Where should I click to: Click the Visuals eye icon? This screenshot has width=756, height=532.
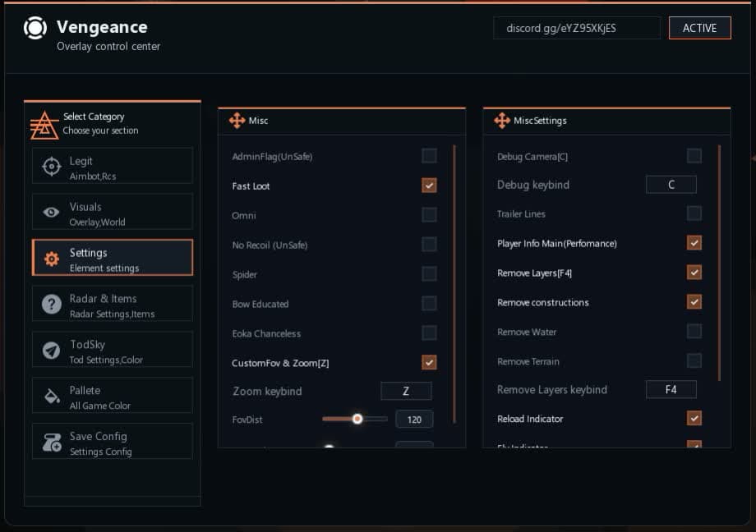tap(52, 213)
